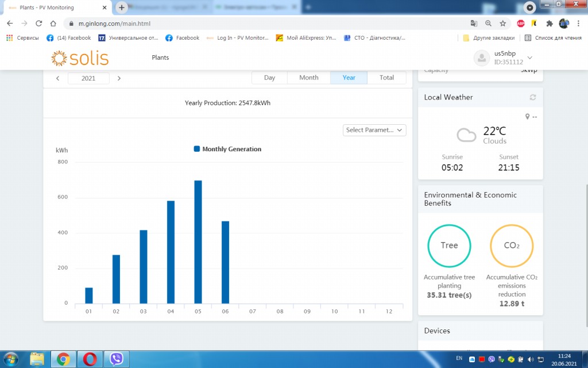Click the May generation bar

point(198,241)
